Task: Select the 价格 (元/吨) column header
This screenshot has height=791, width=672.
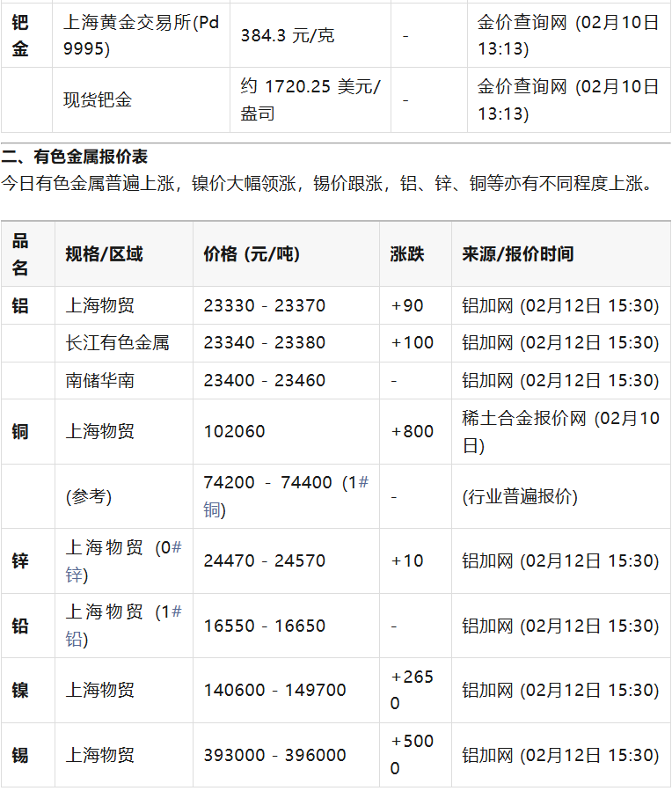Action: (252, 254)
